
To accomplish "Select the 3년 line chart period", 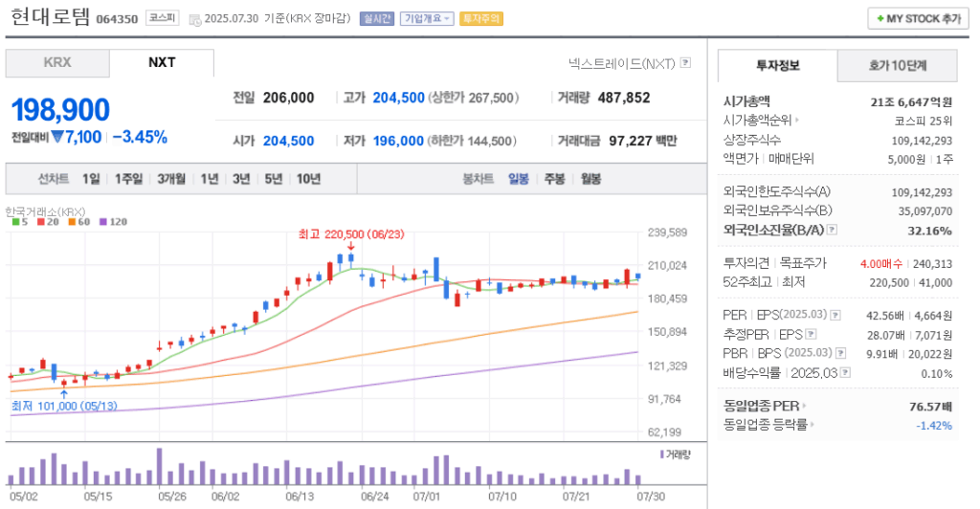I will 241,179.
